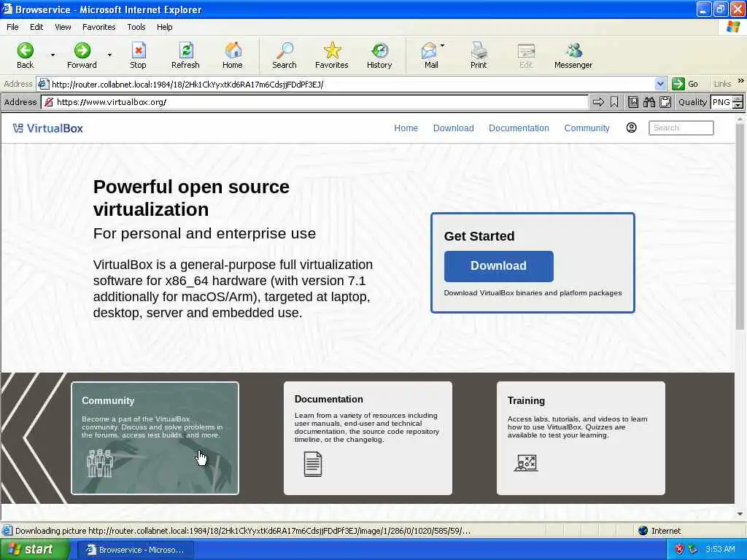The height and width of the screenshot is (560, 747).
Task: Click the insecure lock icon beside virtualbox URL
Action: (49, 102)
